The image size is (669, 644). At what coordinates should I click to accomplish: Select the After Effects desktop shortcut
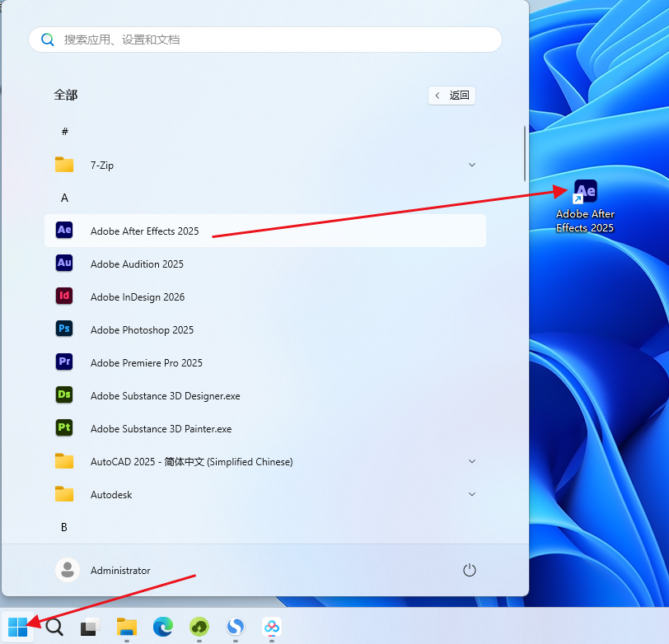click(x=585, y=207)
